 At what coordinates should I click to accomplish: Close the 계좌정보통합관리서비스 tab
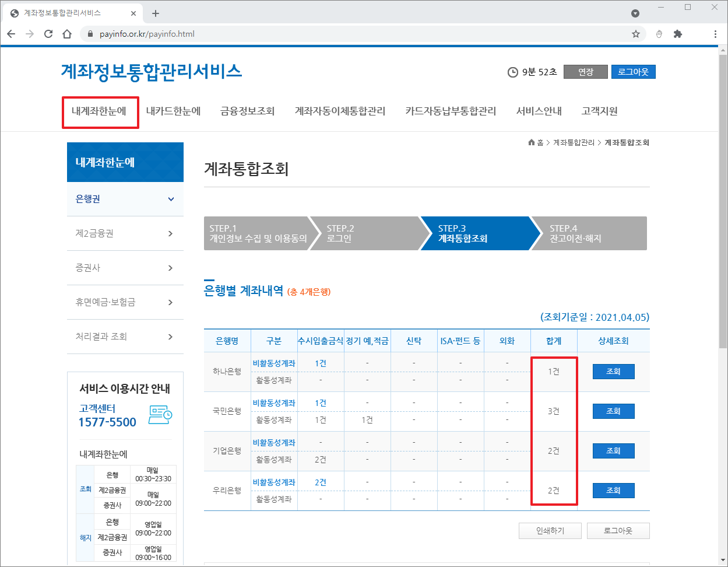point(133,13)
